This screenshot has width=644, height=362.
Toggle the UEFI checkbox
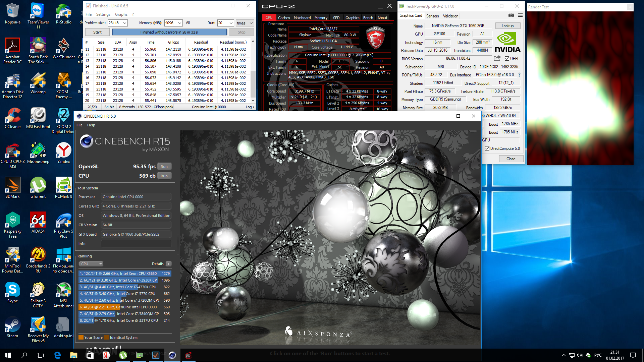point(507,59)
